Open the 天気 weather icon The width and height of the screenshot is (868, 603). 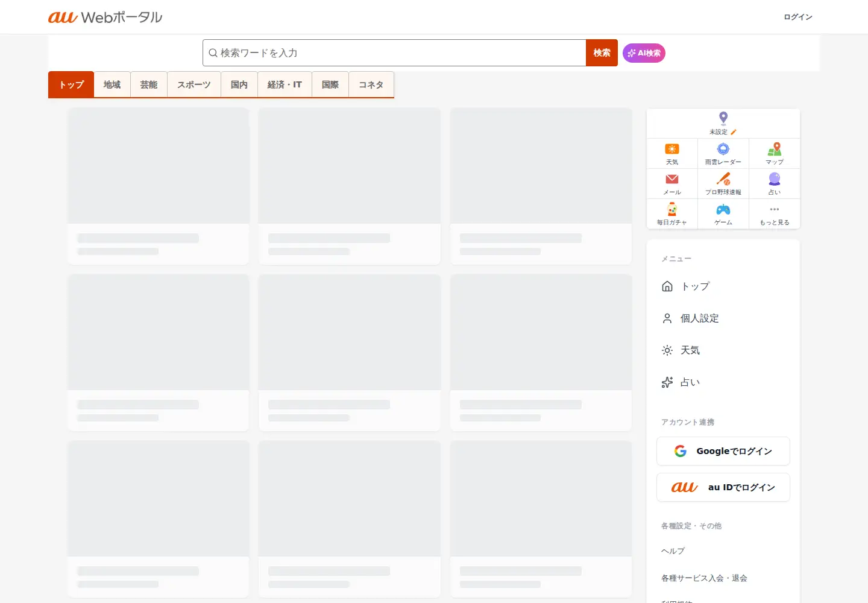(672, 149)
